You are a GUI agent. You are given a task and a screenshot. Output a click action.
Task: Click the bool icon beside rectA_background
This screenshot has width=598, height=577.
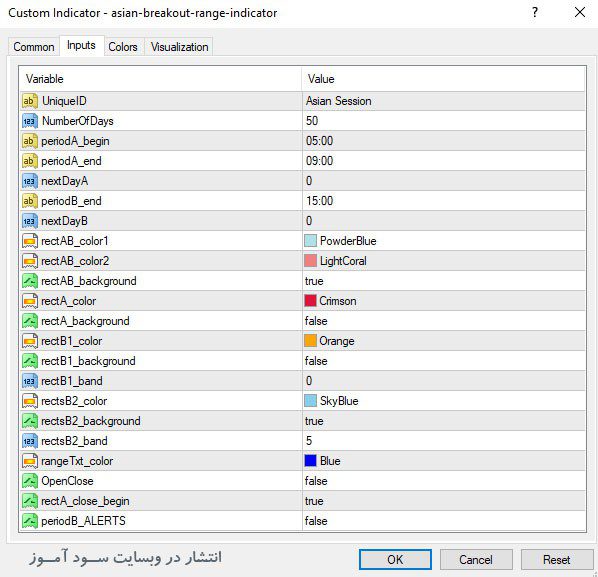click(30, 321)
